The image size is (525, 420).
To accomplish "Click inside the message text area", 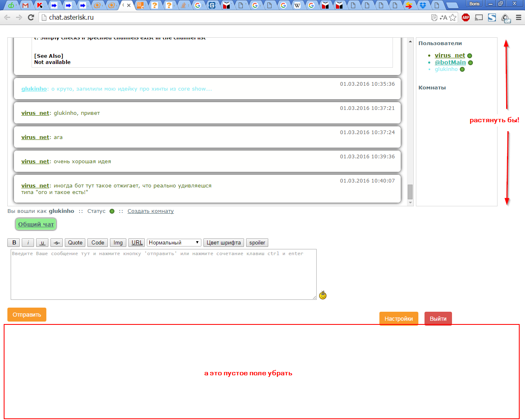I will click(163, 274).
